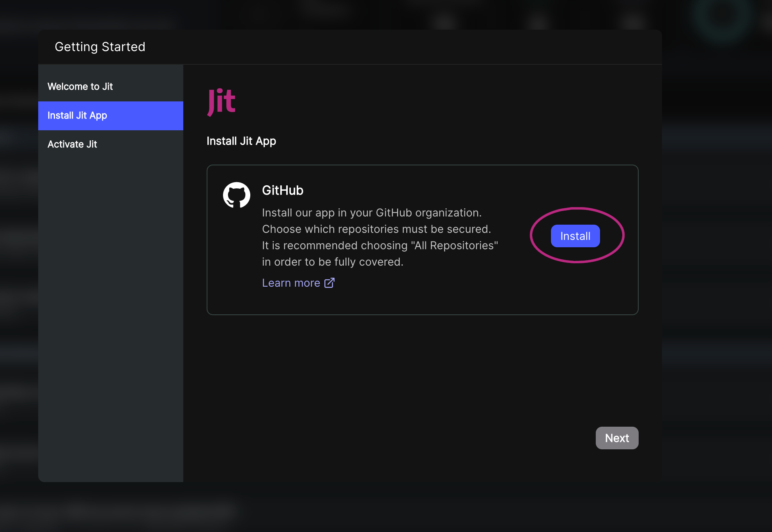Click the 'Choose which repositories must be secured' line
This screenshot has height=532, width=772.
pos(376,229)
